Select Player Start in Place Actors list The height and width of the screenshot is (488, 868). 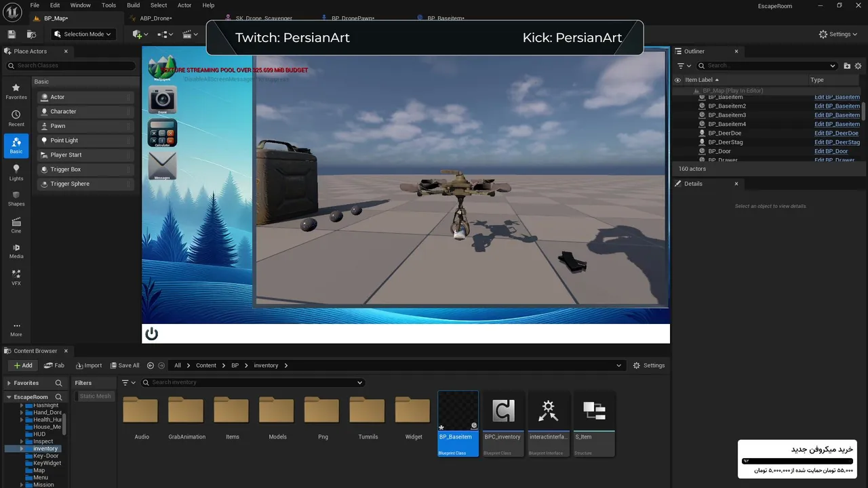(85, 155)
